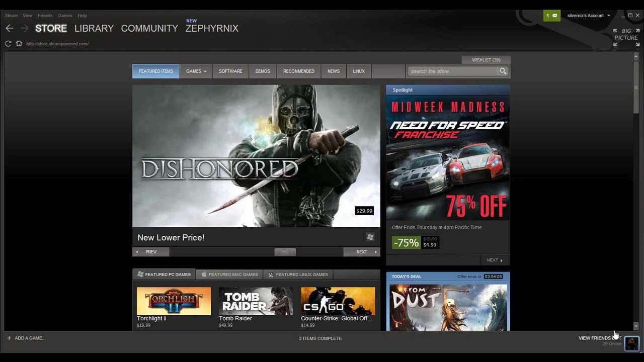Open silvernix's Account dropdown
Viewport: 644px width, 362px height.
pos(589,16)
